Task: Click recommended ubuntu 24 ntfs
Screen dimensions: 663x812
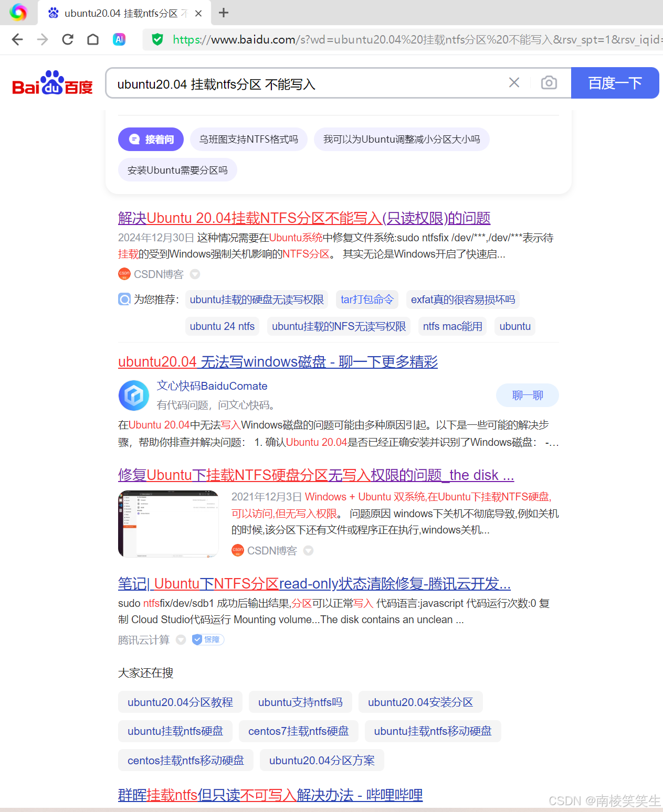Action: point(222,326)
